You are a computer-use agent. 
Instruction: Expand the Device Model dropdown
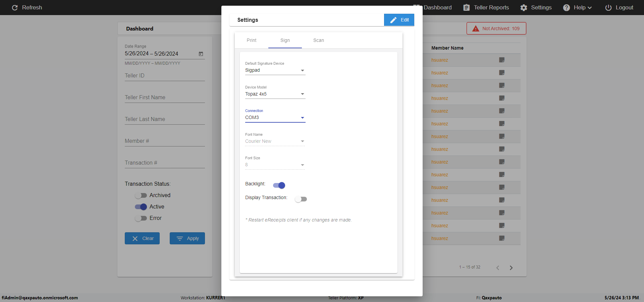point(275,94)
